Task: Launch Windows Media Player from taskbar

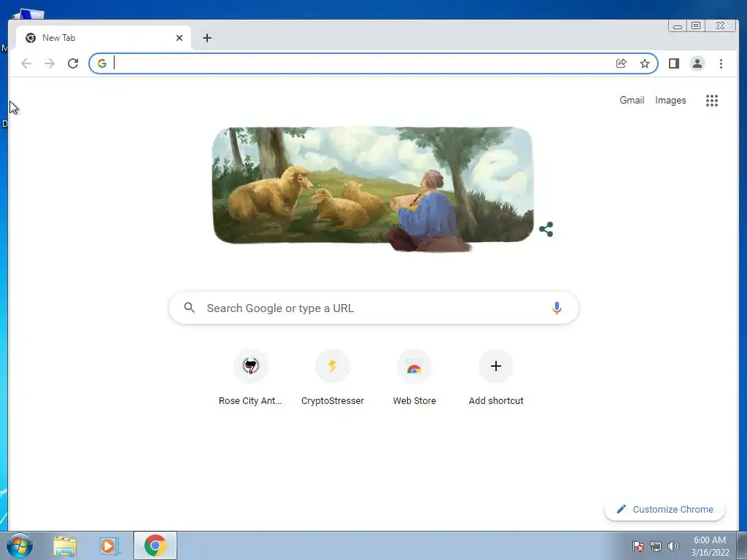Action: (109, 545)
